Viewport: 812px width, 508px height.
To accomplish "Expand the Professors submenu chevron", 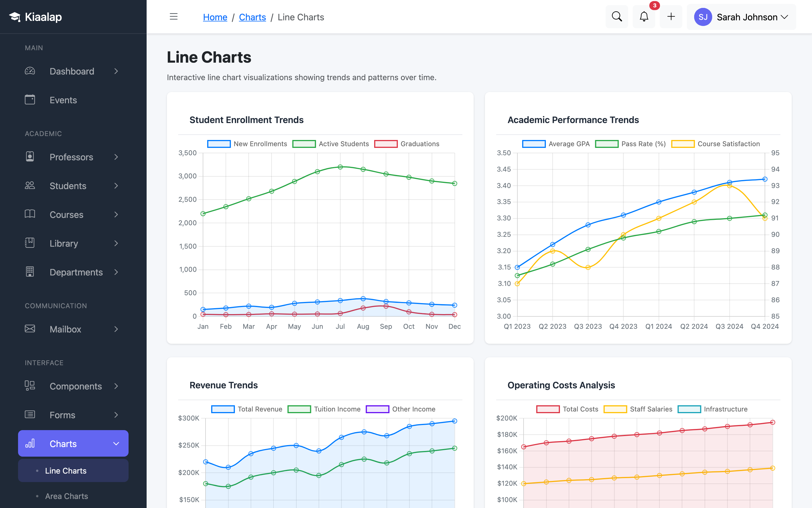I will [116, 157].
